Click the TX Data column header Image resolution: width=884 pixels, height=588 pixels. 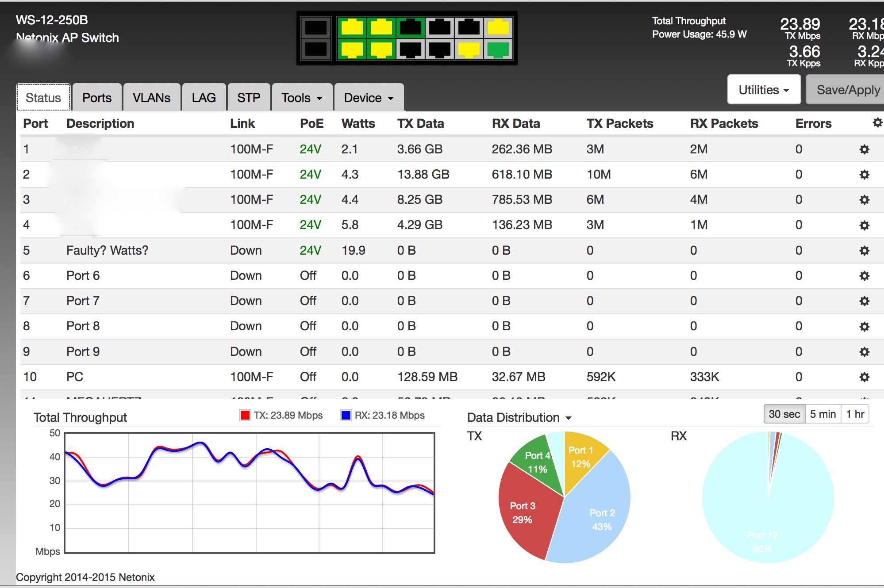pyautogui.click(x=420, y=123)
